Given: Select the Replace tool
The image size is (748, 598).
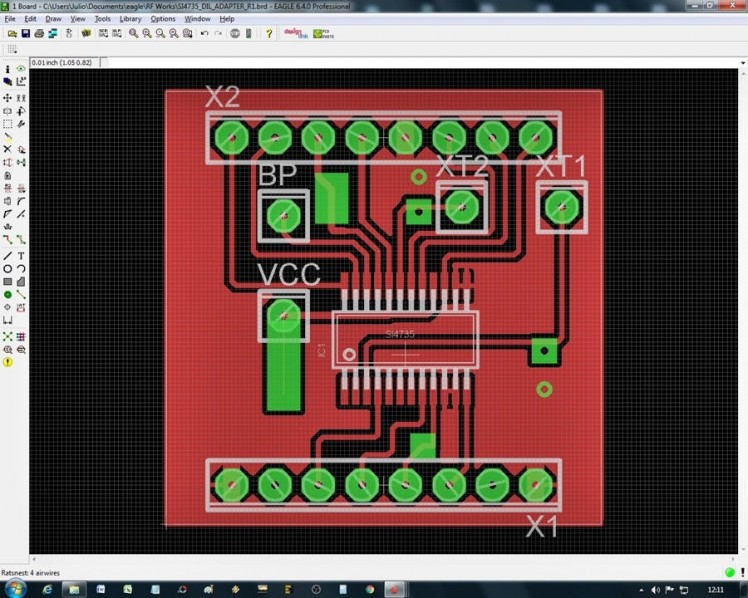Looking at the screenshot, I should (21, 163).
